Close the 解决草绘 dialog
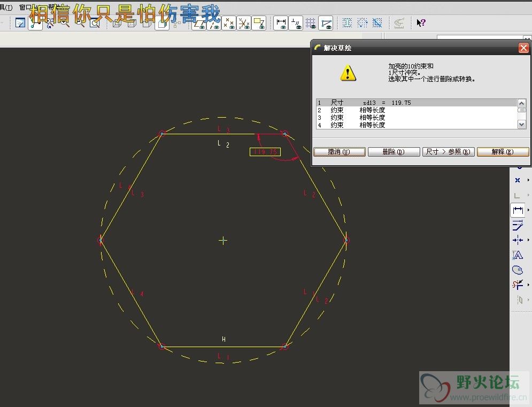 pos(523,48)
